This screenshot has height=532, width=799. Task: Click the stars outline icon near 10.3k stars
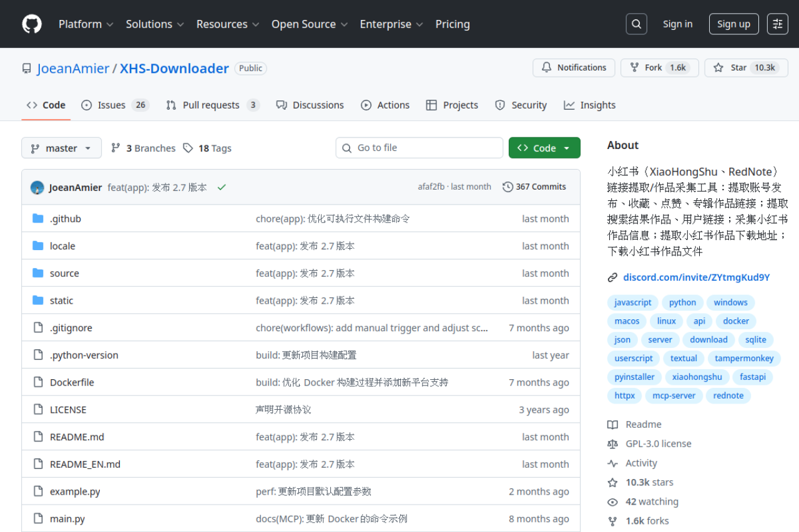pos(612,482)
